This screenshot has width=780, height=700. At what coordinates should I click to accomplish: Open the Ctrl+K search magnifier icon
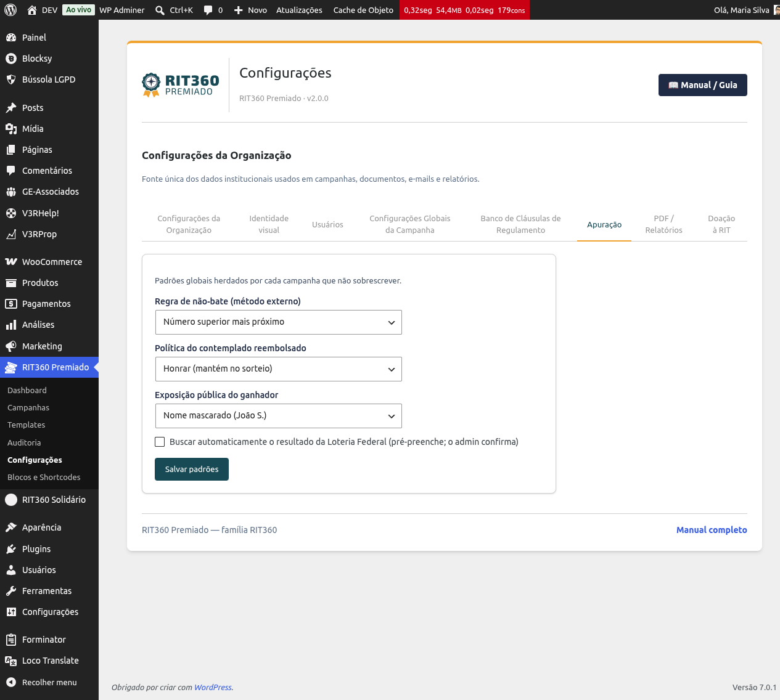coord(160,10)
